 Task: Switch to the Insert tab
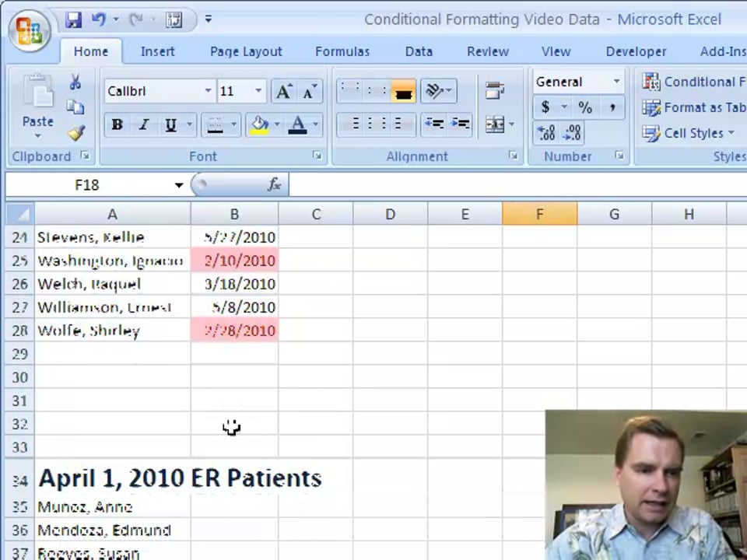tap(158, 51)
